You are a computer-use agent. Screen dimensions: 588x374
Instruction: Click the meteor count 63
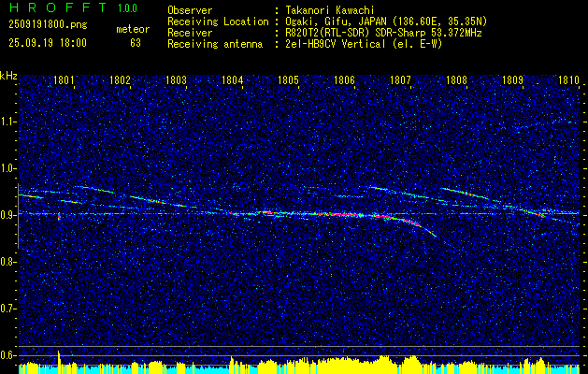136,43
